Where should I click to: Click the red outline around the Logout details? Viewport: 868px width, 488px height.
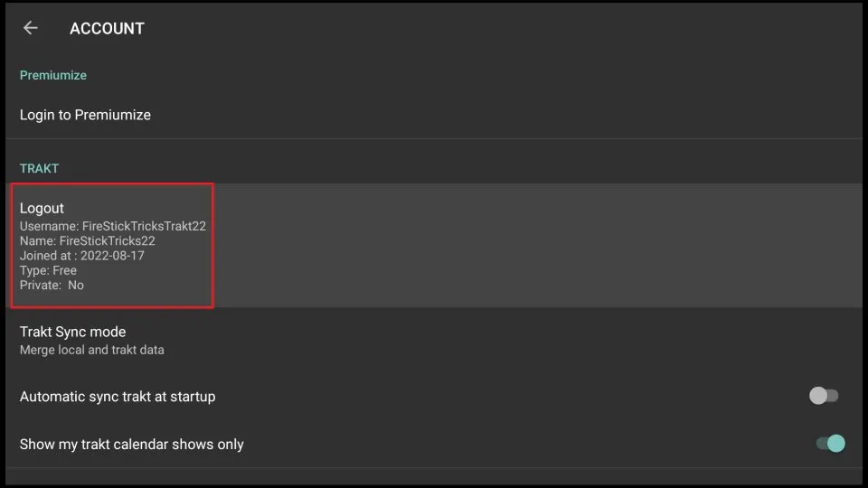coord(212,246)
